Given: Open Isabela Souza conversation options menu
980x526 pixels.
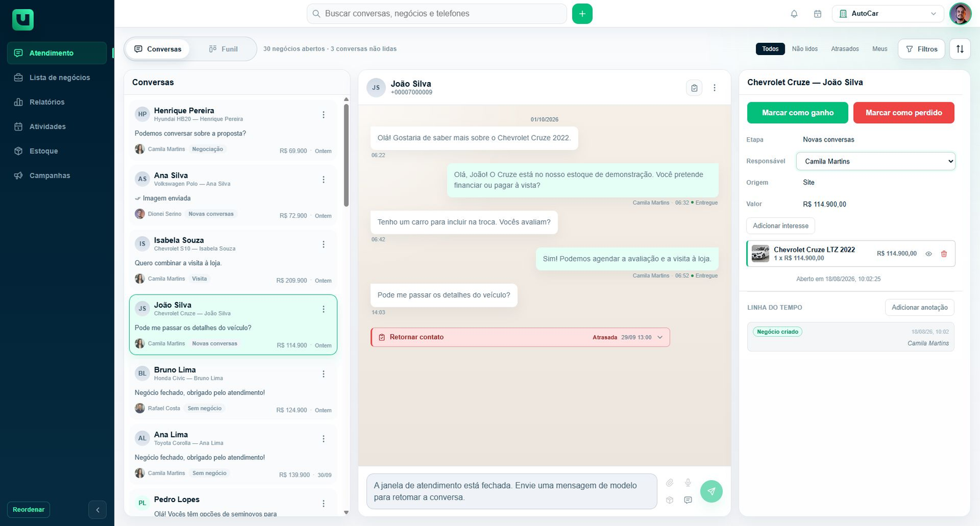Looking at the screenshot, I should pos(323,244).
